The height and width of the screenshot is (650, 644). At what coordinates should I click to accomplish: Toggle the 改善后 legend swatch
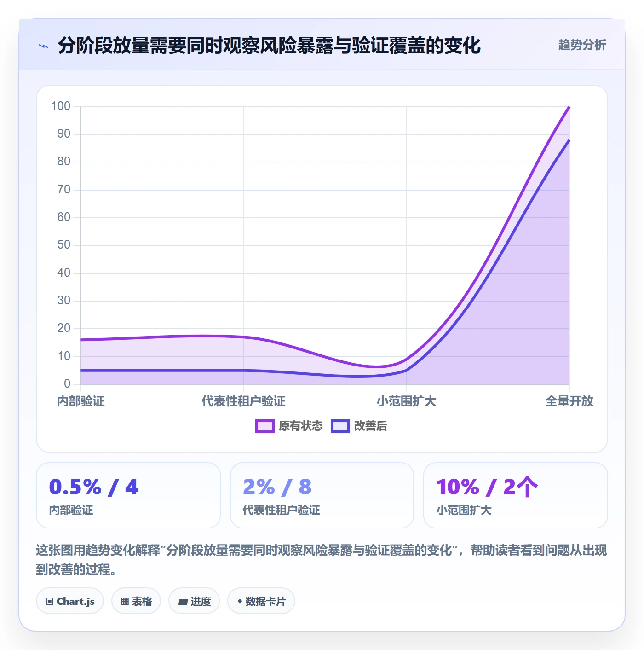[340, 426]
